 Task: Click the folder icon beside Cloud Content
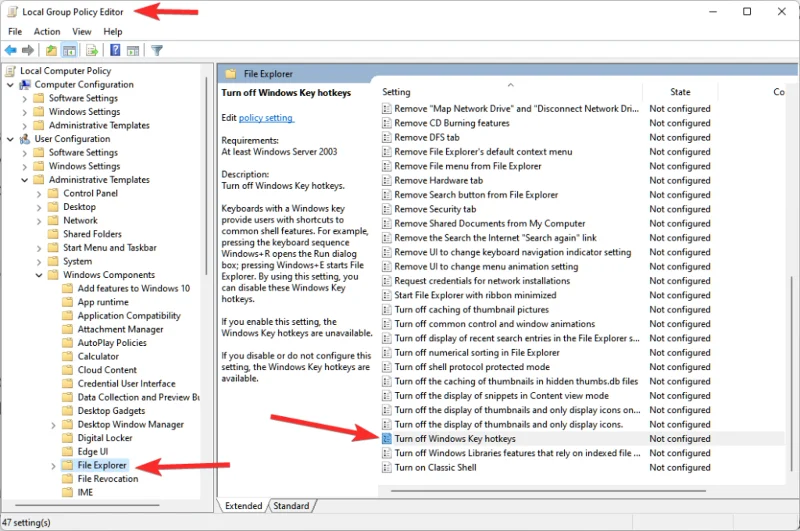pos(67,370)
